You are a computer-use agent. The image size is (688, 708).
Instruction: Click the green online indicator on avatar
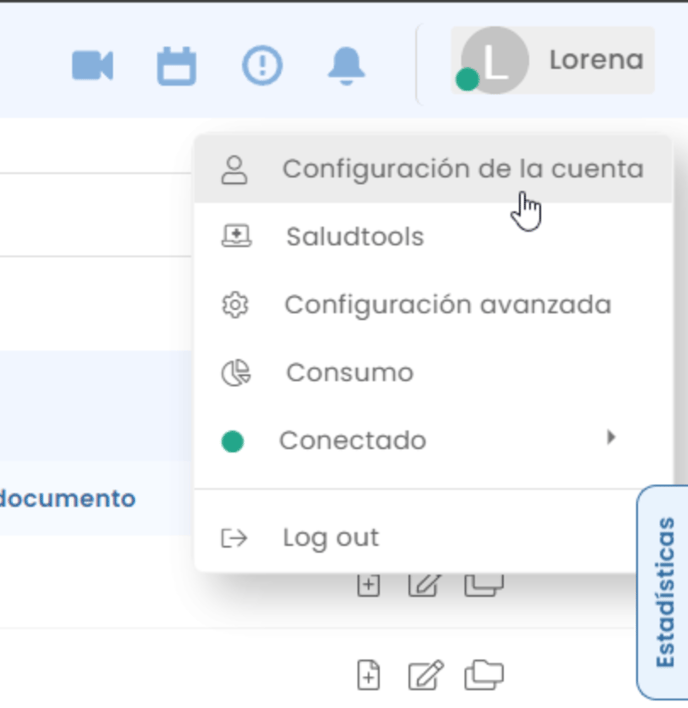tap(467, 79)
